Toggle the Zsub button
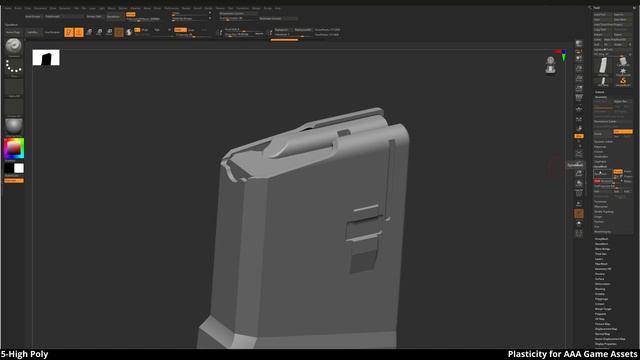Viewport: 640px width, 360px height. click(191, 30)
